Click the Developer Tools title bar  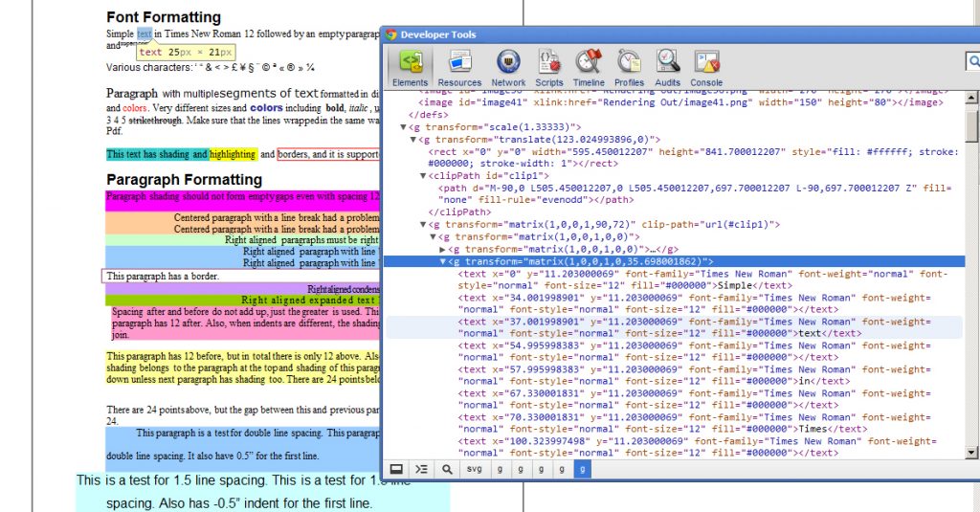681,34
